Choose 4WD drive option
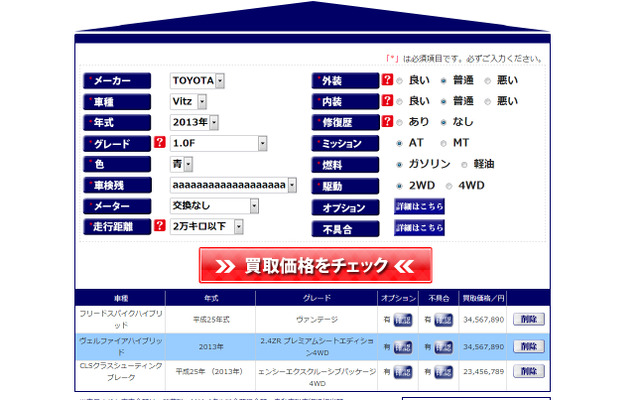The width and height of the screenshot is (640, 400). [449, 186]
